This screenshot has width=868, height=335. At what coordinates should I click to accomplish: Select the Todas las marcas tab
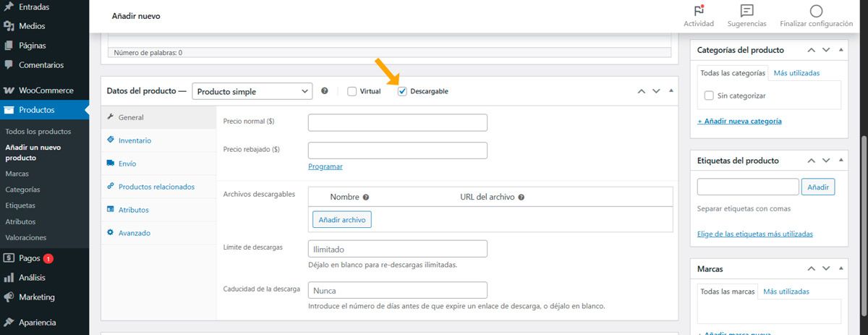click(728, 292)
